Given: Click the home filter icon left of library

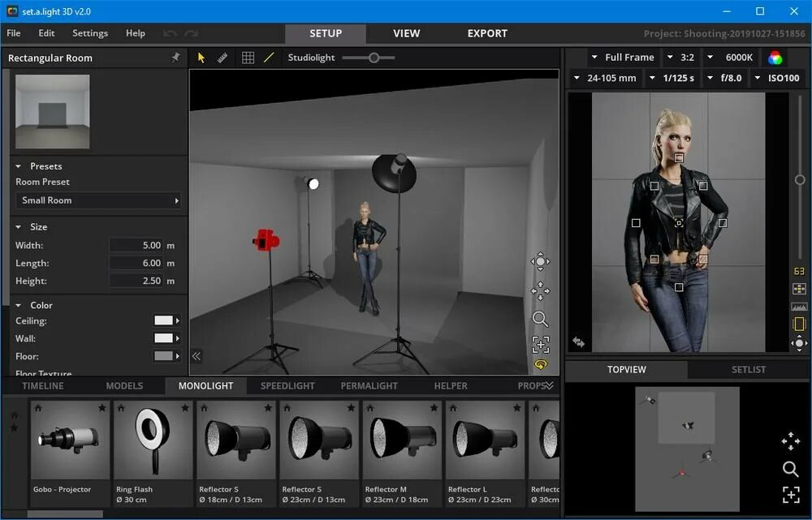Looking at the screenshot, I should click(x=15, y=415).
